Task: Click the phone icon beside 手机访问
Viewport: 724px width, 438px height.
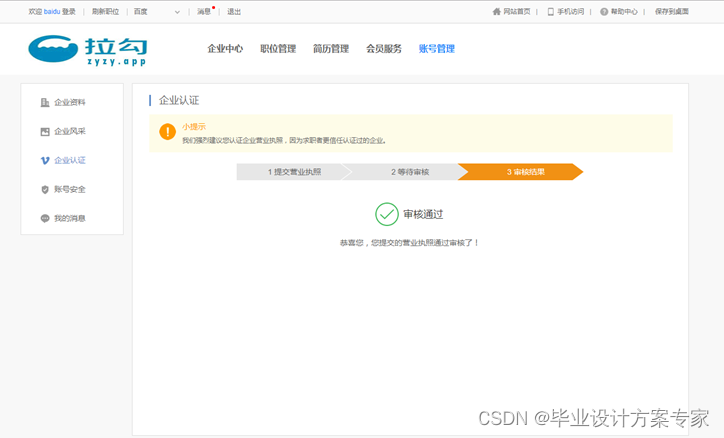Action: click(550, 12)
